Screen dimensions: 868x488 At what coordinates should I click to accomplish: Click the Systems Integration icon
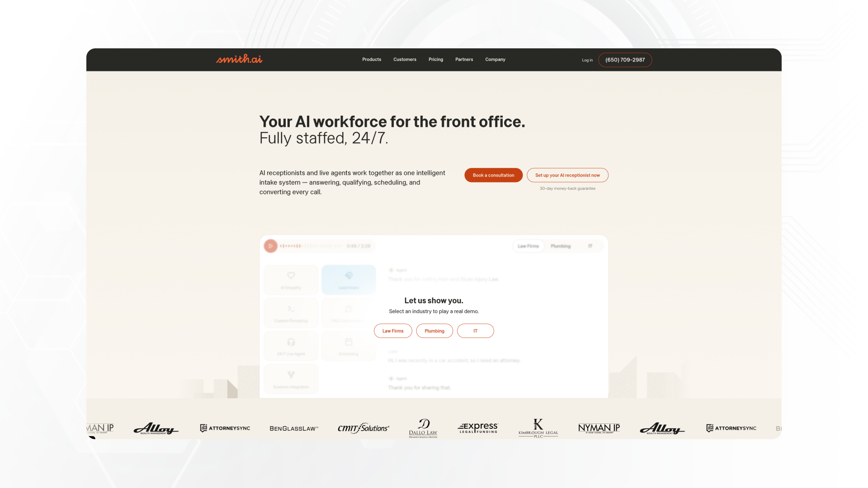[x=291, y=375]
